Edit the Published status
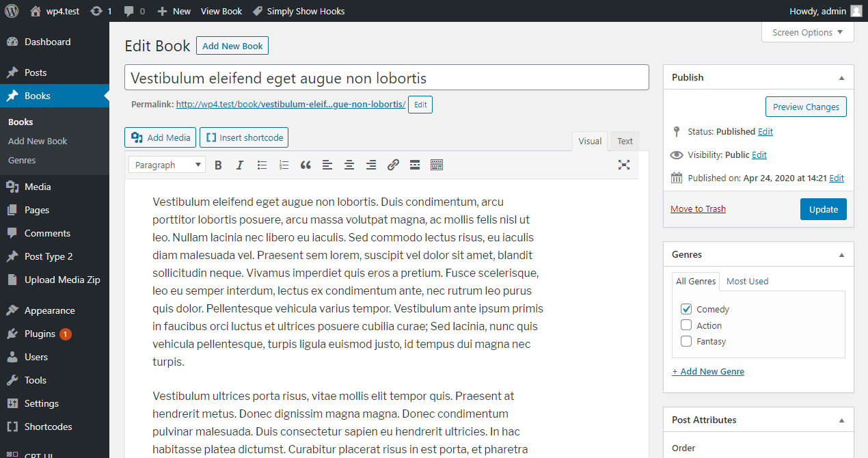This screenshot has height=458, width=868. (x=765, y=131)
